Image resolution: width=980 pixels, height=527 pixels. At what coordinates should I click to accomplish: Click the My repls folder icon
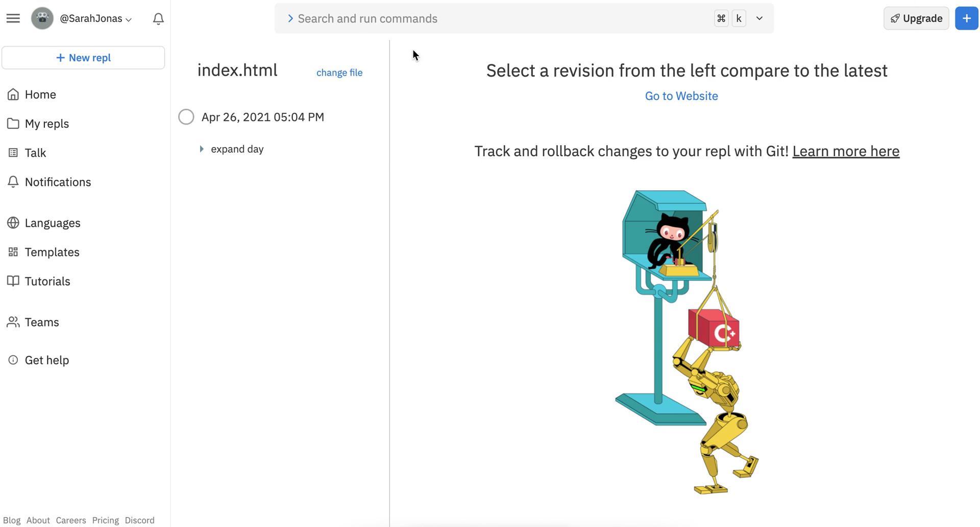pos(13,124)
